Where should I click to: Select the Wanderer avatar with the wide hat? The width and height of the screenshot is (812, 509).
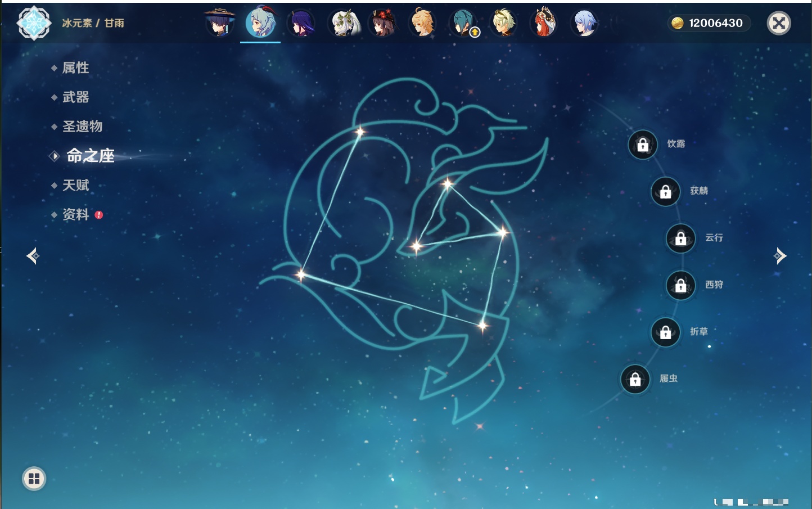point(219,22)
